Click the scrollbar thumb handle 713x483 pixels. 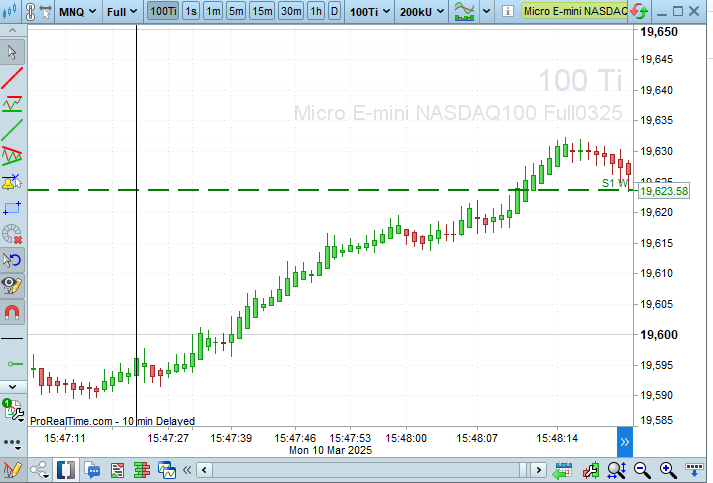pos(524,470)
